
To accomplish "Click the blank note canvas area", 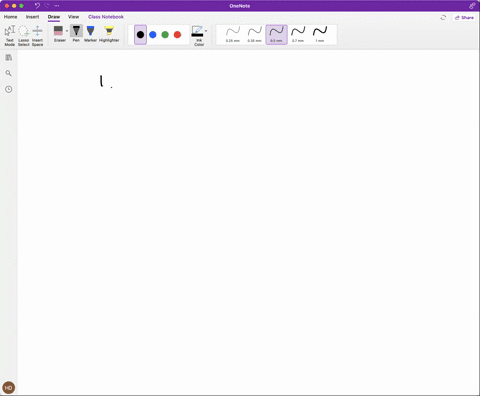I will [x=248, y=223].
